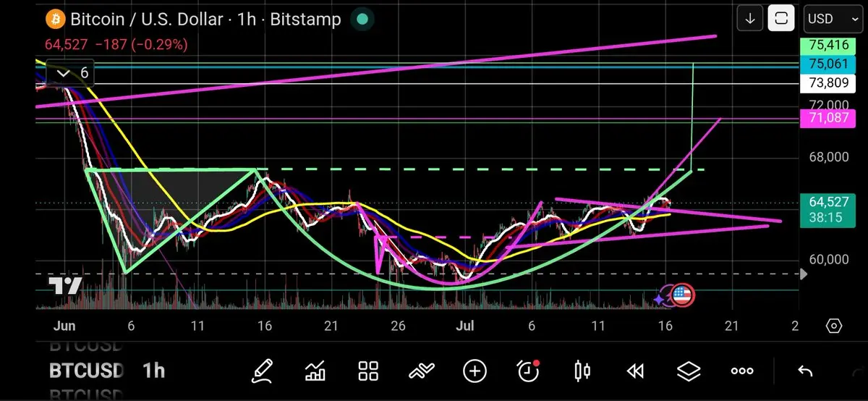Image resolution: width=868 pixels, height=401 pixels.
Task: Expand the collapsed indicators legend showing 6
Action: pyautogui.click(x=72, y=73)
